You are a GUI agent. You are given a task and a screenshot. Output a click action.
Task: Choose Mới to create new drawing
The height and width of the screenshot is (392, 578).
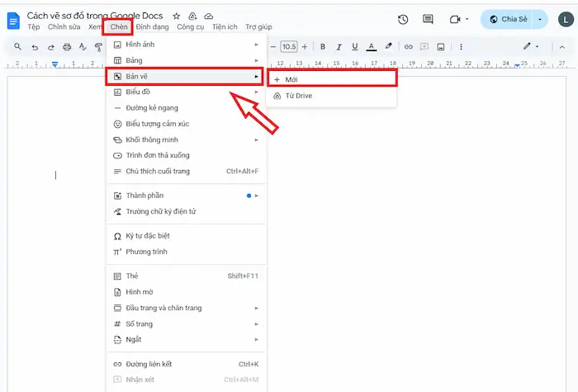pyautogui.click(x=332, y=79)
